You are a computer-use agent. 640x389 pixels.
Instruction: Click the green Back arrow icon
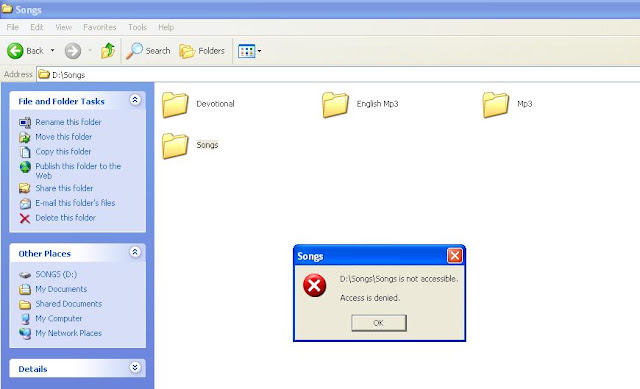(15, 51)
